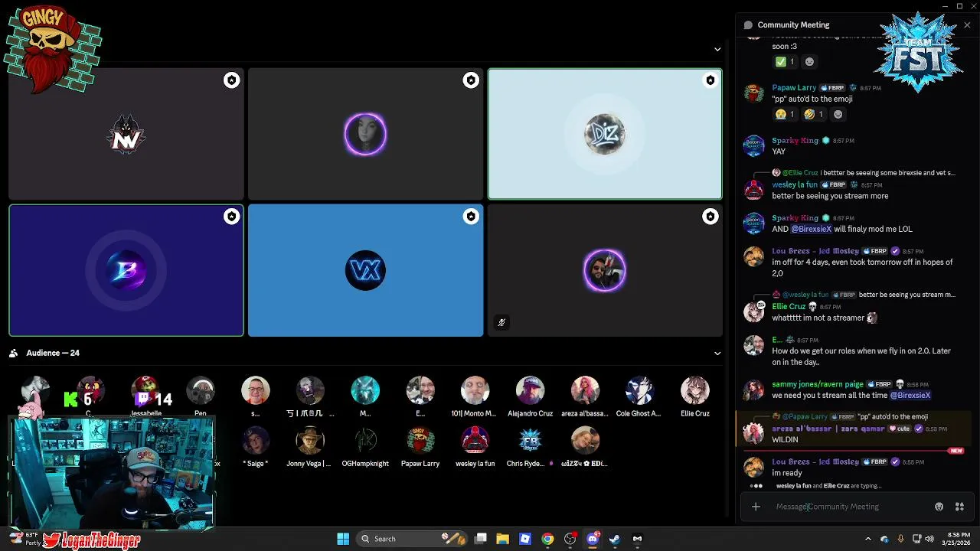The height and width of the screenshot is (551, 980).
Task: Open sammy jones/ravern paige's profile name
Action: tap(818, 384)
